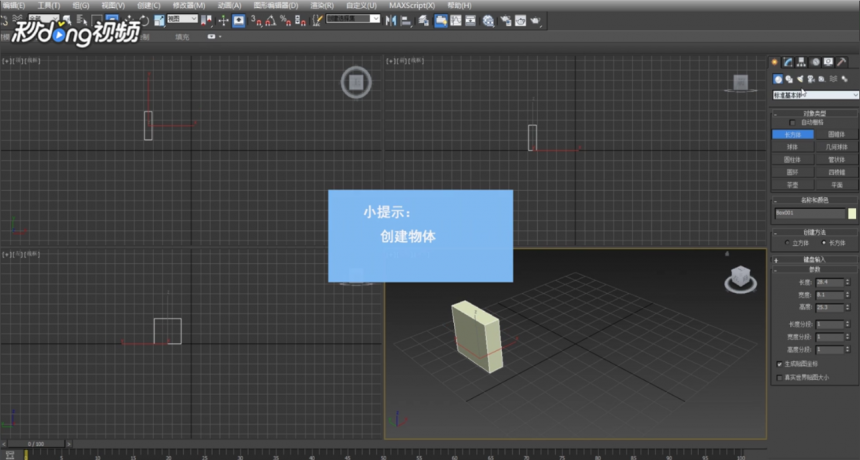Image resolution: width=860 pixels, height=460 pixels.
Task: Select the Cameras category icon
Action: point(811,79)
